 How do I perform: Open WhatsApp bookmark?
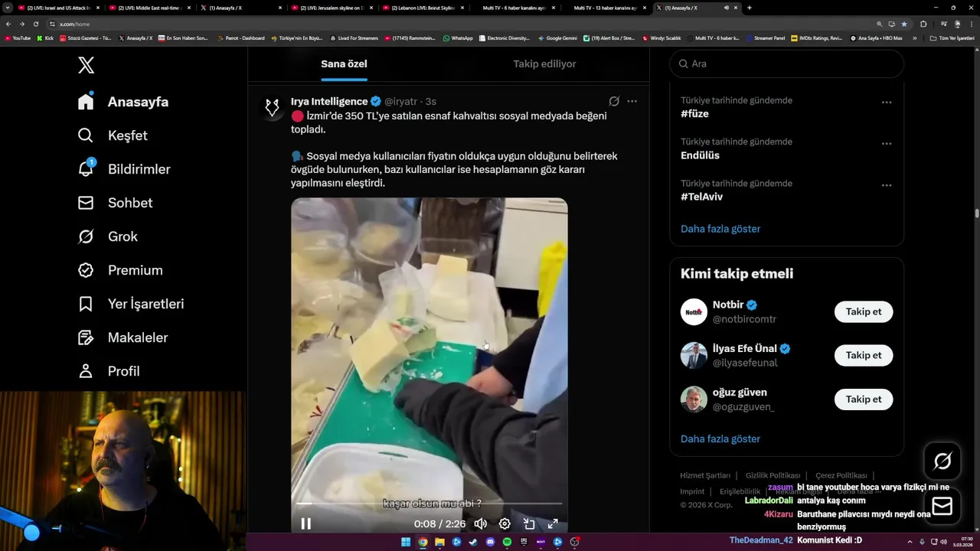458,37
